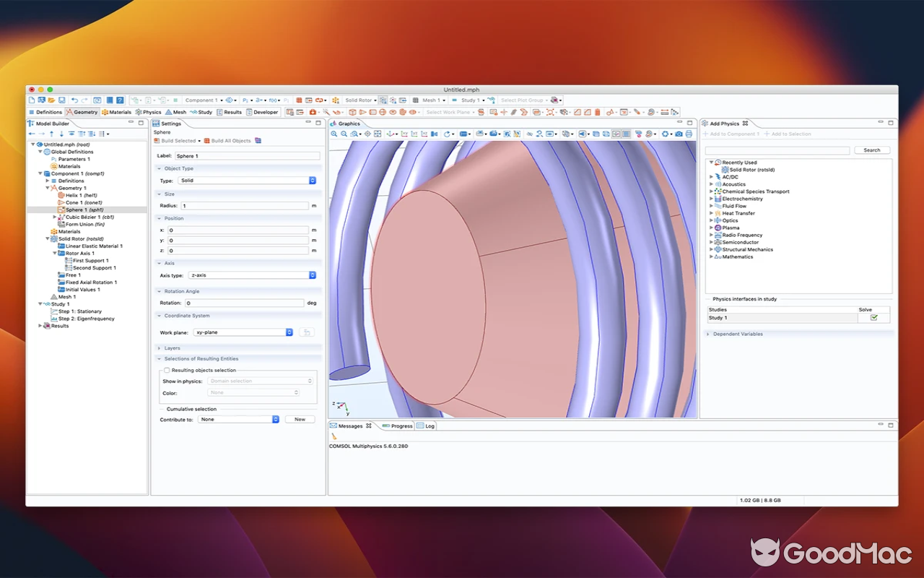
Task: Select the Zoom In tool above the graphics view
Action: (334, 134)
